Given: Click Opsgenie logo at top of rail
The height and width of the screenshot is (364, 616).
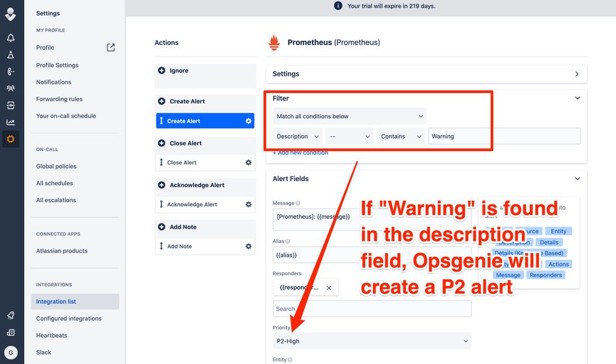Looking at the screenshot, I should point(10,14).
